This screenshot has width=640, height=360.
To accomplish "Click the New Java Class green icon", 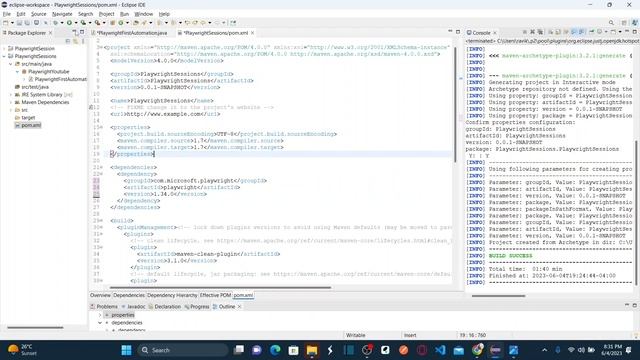I will click(x=121, y=23).
